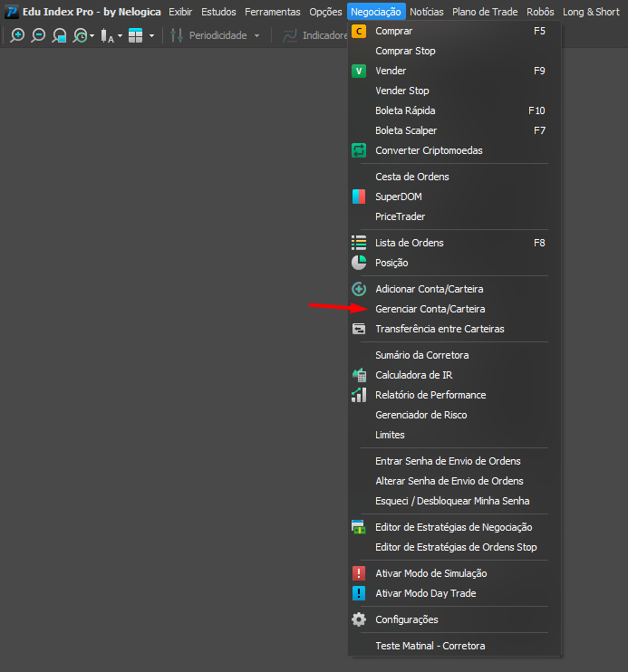
Task: Open Sumário da Corretora
Action: [455, 355]
